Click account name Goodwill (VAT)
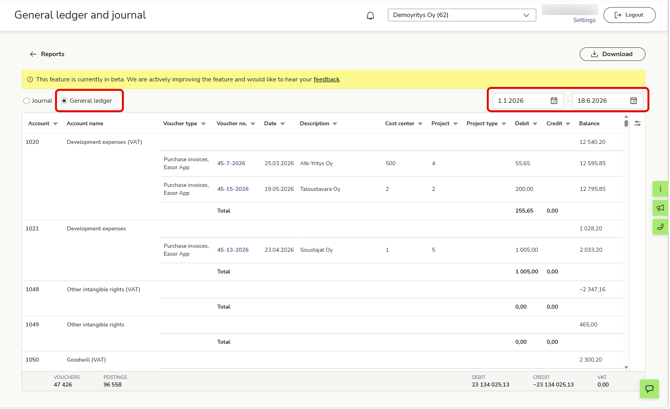The image size is (670, 409). coord(86,360)
